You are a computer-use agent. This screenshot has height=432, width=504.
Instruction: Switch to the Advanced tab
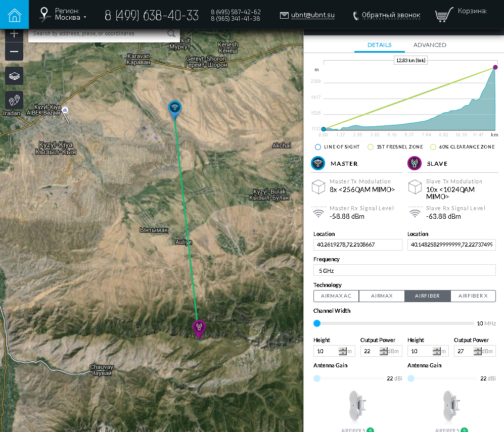[x=430, y=45]
